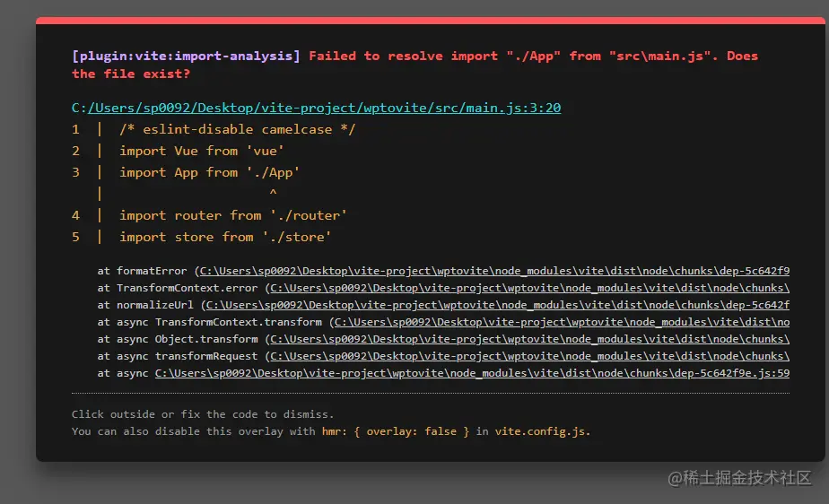Click the plugin:vite:import-analysis label
829x504 pixels.
(186, 56)
